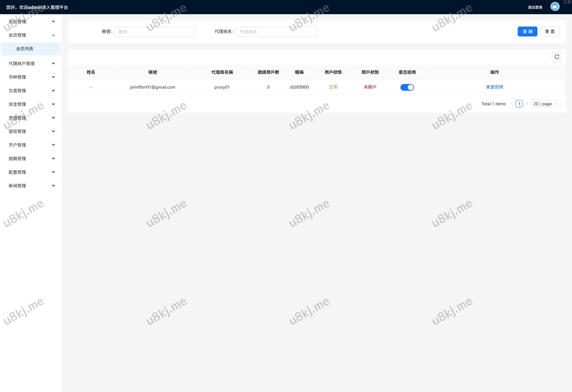The height and width of the screenshot is (392, 572).
Task: Toggle the 是否啟用 switch for johnffsm91
Action: [407, 87]
